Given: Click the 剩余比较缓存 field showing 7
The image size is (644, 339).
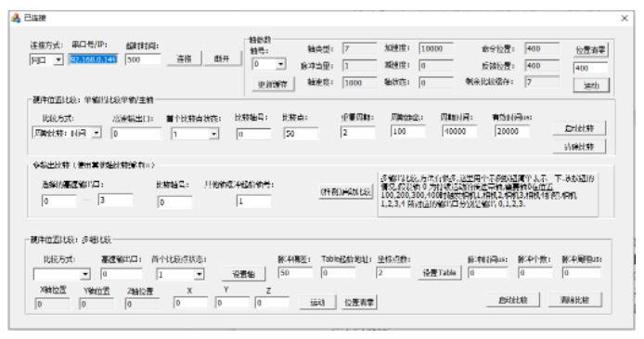Looking at the screenshot, I should 542,82.
